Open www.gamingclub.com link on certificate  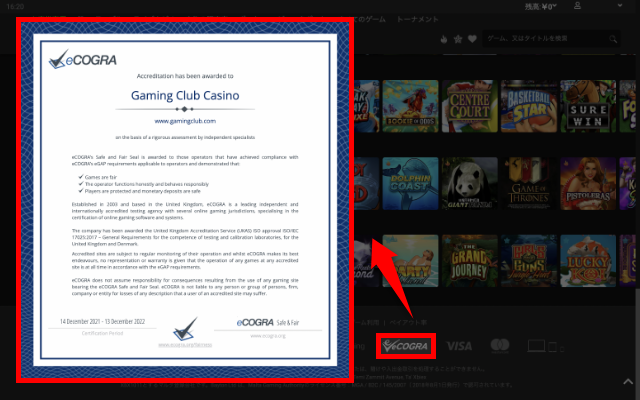(192, 120)
